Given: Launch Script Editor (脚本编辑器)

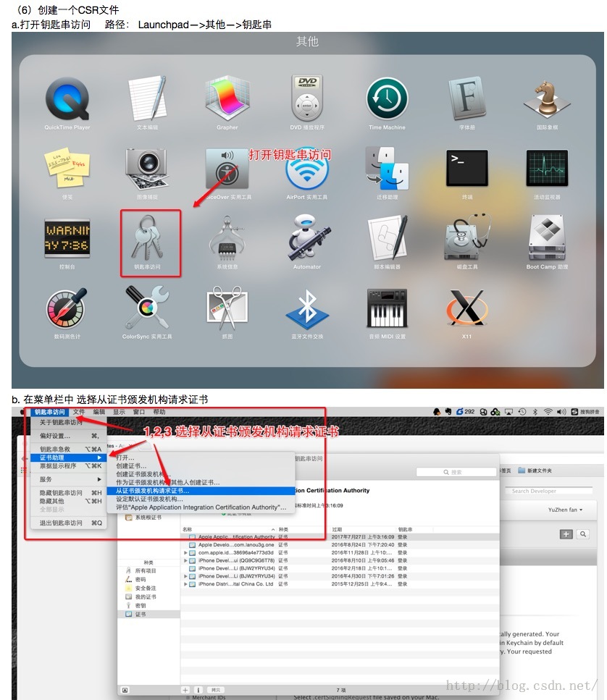Looking at the screenshot, I should [x=387, y=237].
